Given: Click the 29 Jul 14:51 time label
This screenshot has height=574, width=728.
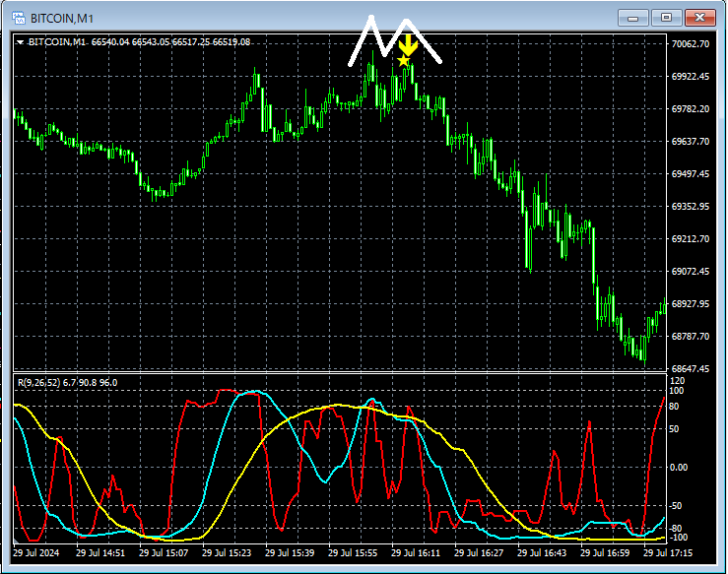Looking at the screenshot, I should coord(100,553).
